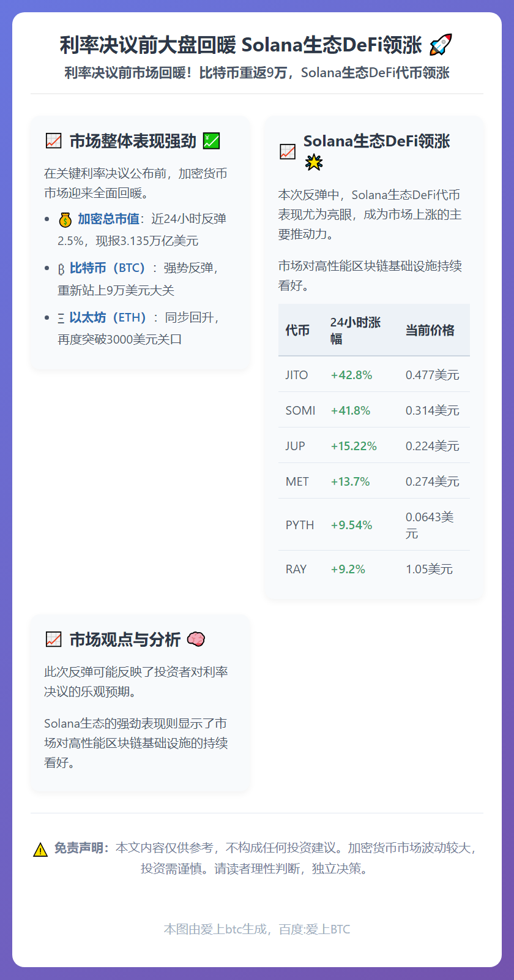The width and height of the screenshot is (514, 980).
Task: Click the 市场观点与分析 heading text
Action: tap(125, 639)
